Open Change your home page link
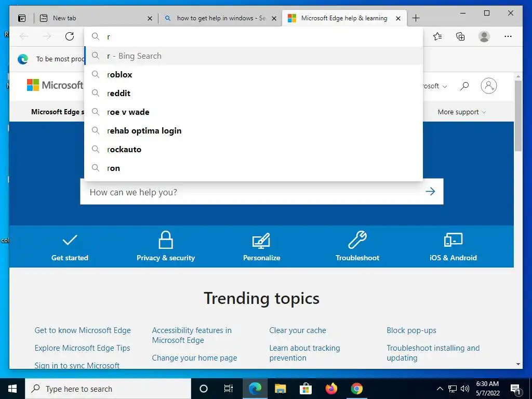 tap(194, 357)
